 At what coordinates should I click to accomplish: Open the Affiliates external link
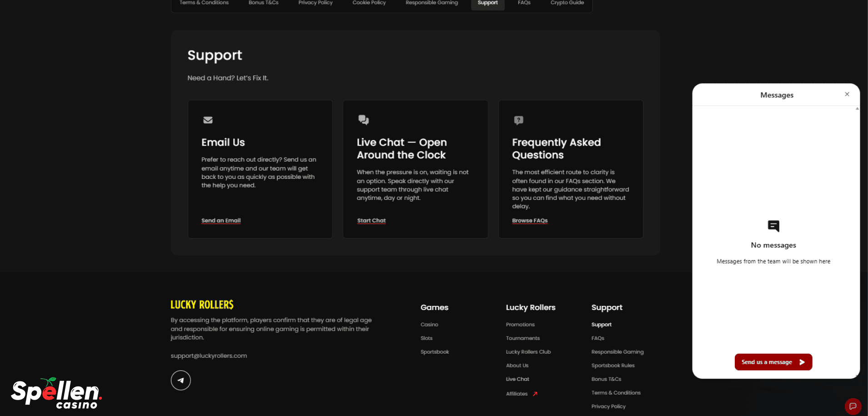pyautogui.click(x=522, y=394)
